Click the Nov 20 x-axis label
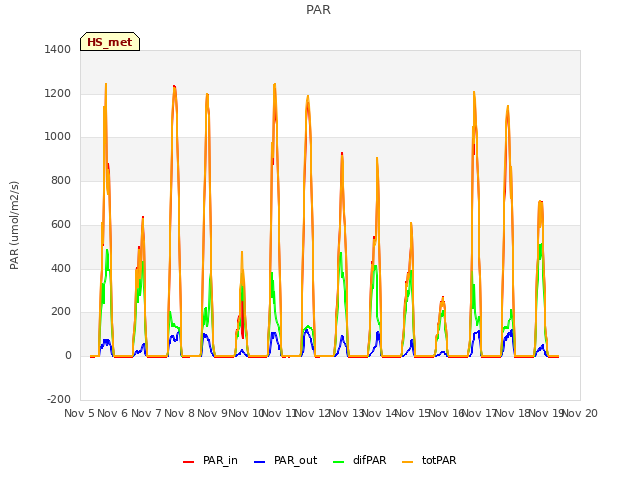The width and height of the screenshot is (640, 480). [x=580, y=413]
